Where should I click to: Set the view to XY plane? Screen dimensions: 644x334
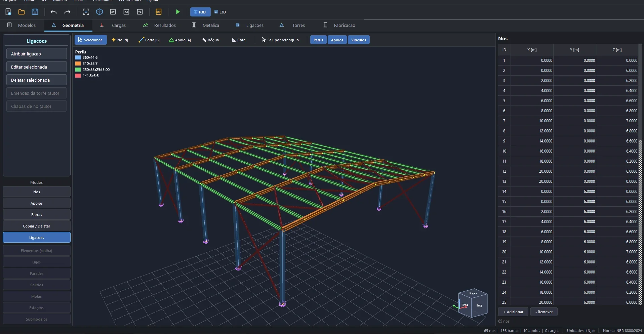pos(113,12)
